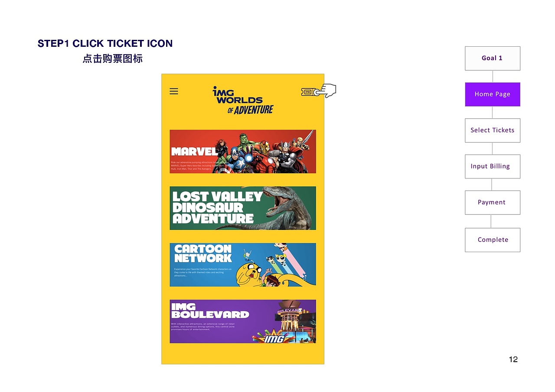Open the IMG Boulevard banner

243,321
